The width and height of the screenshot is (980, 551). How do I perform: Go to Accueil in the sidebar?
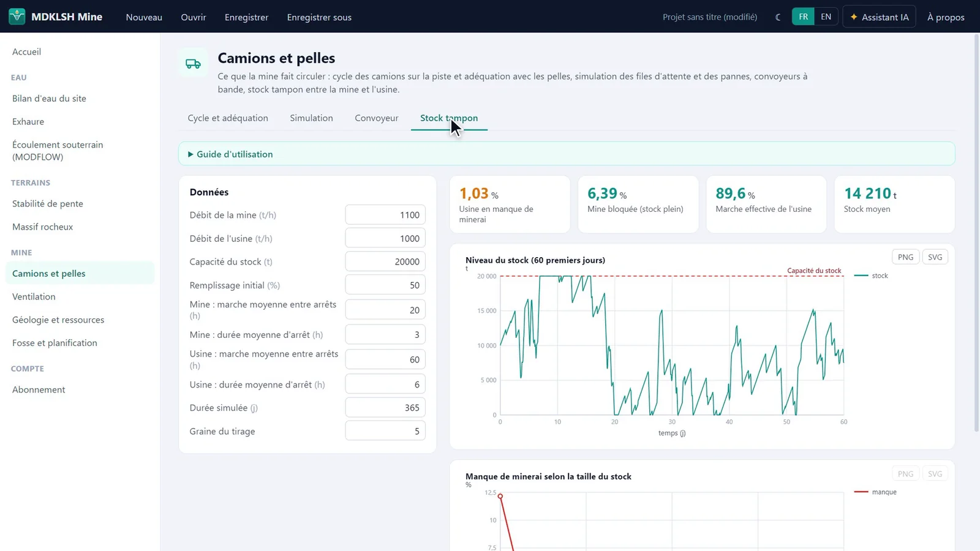click(x=80, y=52)
